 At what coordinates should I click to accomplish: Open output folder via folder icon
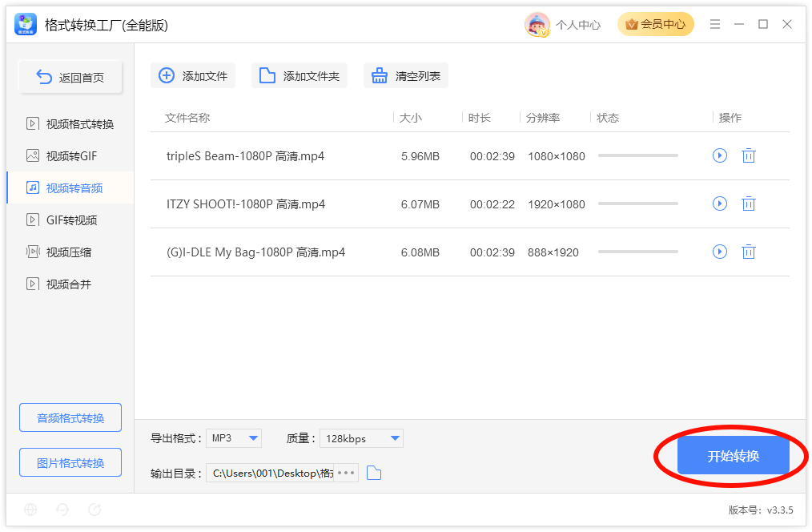coord(374,473)
